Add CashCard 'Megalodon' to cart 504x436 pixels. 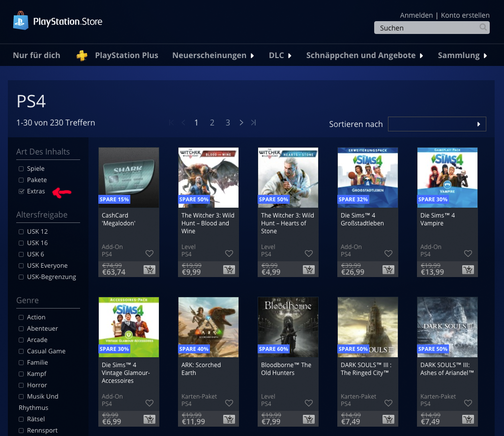149,270
